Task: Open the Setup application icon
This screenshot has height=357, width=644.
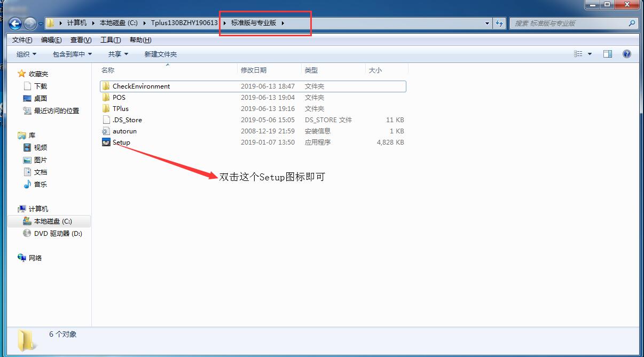Action: tap(121, 142)
